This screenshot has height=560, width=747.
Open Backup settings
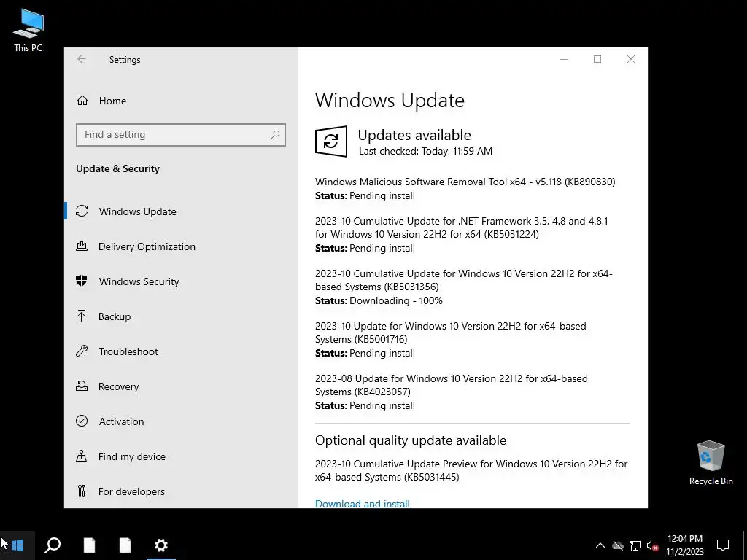[115, 316]
